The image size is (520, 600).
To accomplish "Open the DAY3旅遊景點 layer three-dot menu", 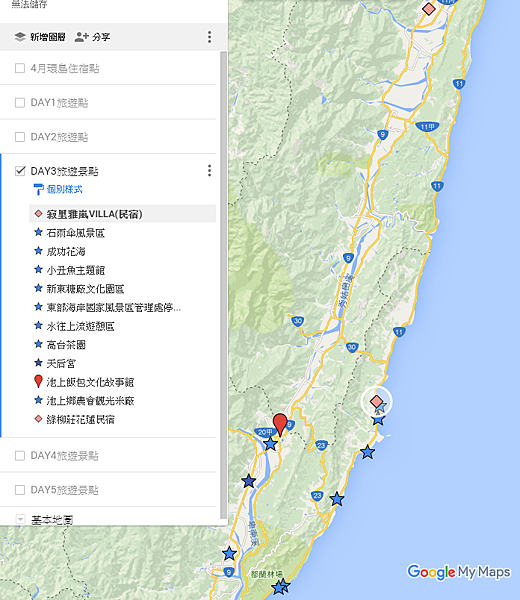I will 209,171.
